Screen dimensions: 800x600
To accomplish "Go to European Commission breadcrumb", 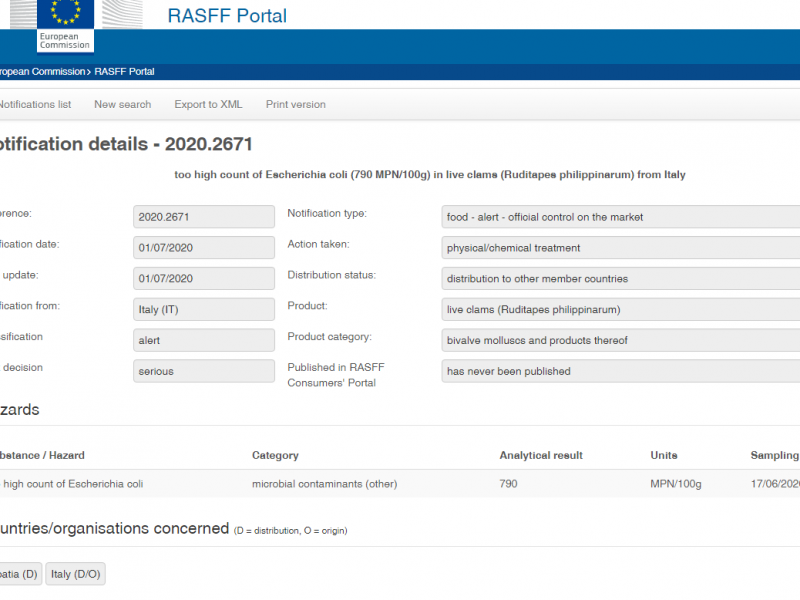I will 42,71.
